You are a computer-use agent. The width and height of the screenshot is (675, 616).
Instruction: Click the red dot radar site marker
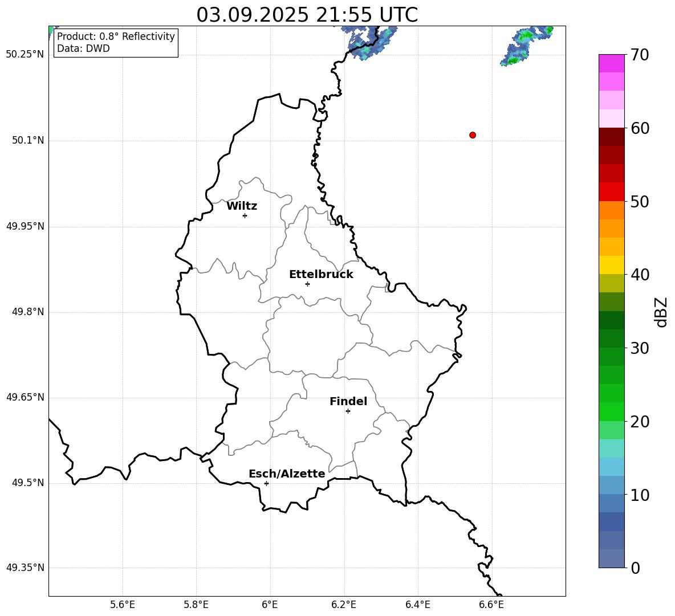coord(473,135)
